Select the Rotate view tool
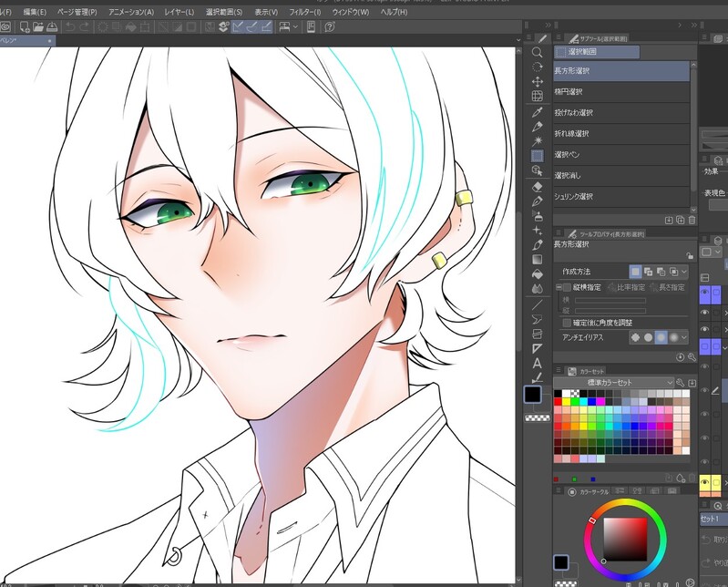 [x=538, y=67]
